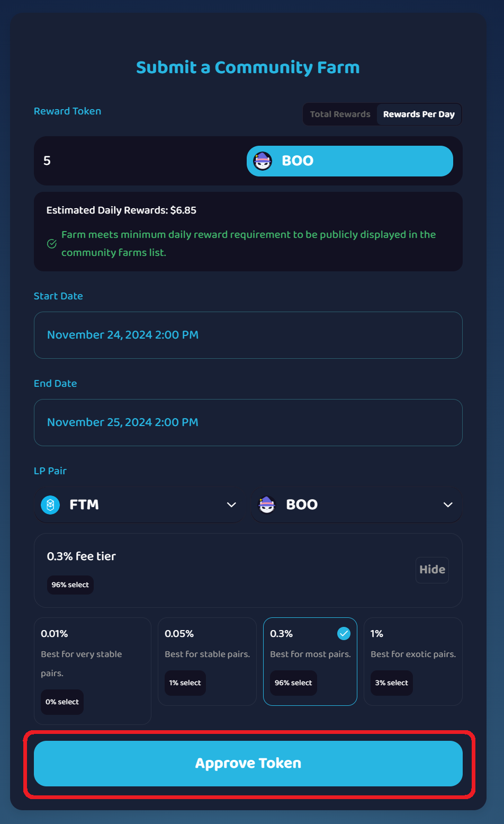
Task: Select the 1% fee tier for exotic pairs
Action: [413, 661]
